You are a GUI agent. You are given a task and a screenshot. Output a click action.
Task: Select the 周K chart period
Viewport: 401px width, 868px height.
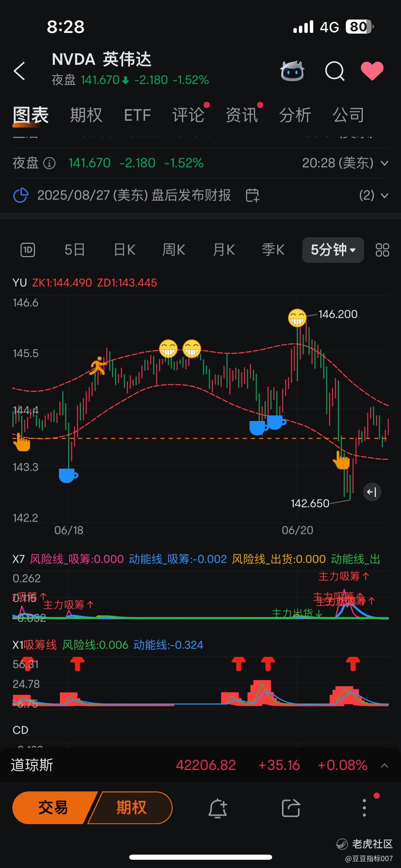coord(174,250)
